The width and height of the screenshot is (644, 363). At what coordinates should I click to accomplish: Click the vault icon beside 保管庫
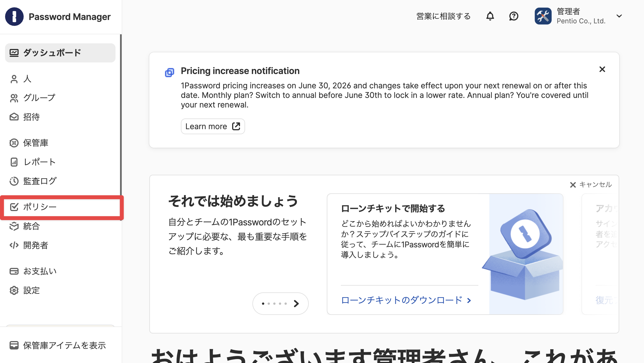(14, 143)
